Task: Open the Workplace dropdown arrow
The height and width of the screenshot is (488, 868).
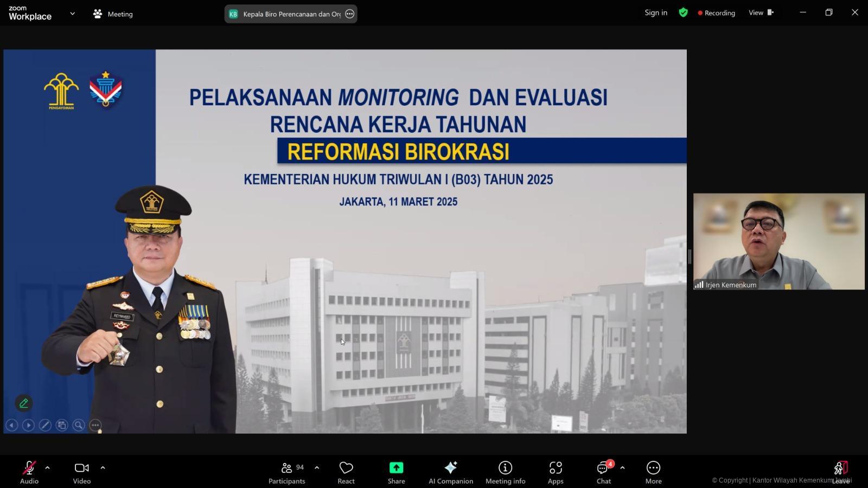Action: [72, 13]
